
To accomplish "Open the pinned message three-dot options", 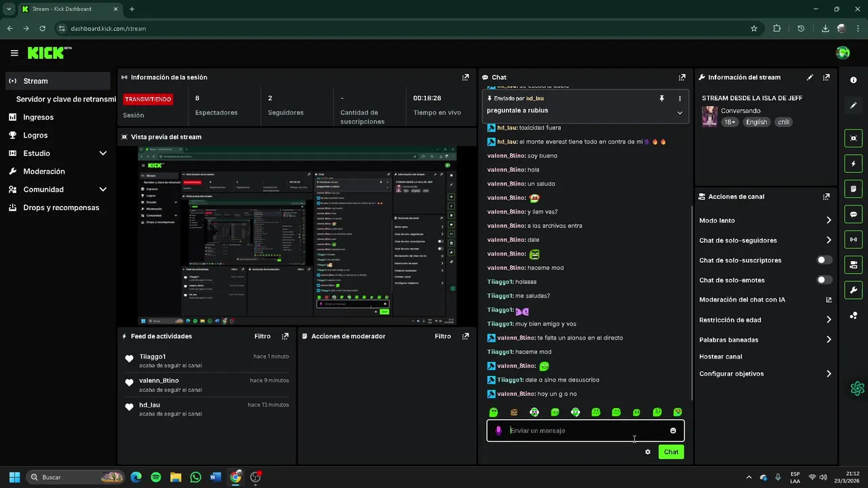I will coord(679,98).
